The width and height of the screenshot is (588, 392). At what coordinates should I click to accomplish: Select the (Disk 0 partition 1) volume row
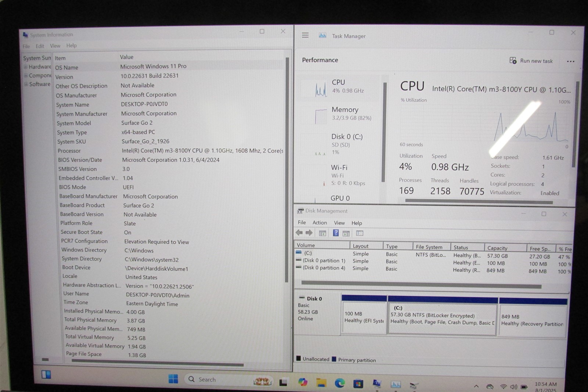click(x=434, y=262)
